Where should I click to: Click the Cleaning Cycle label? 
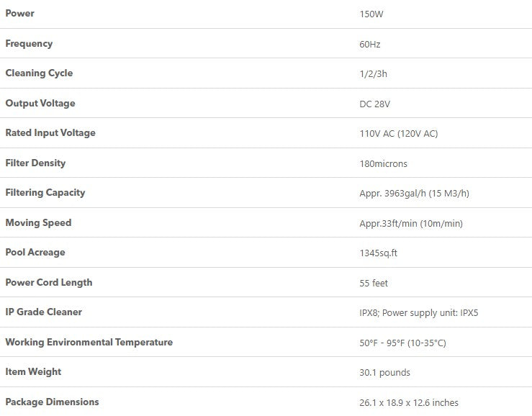pos(39,73)
